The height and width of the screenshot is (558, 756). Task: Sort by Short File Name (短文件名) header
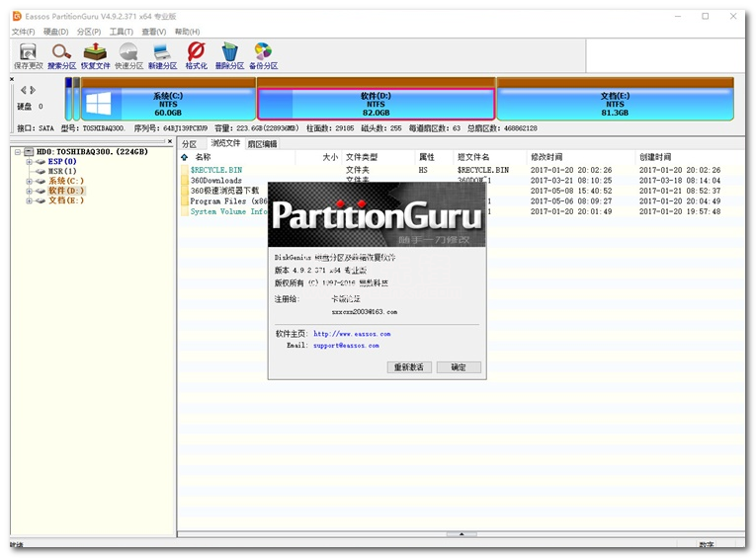coord(490,157)
